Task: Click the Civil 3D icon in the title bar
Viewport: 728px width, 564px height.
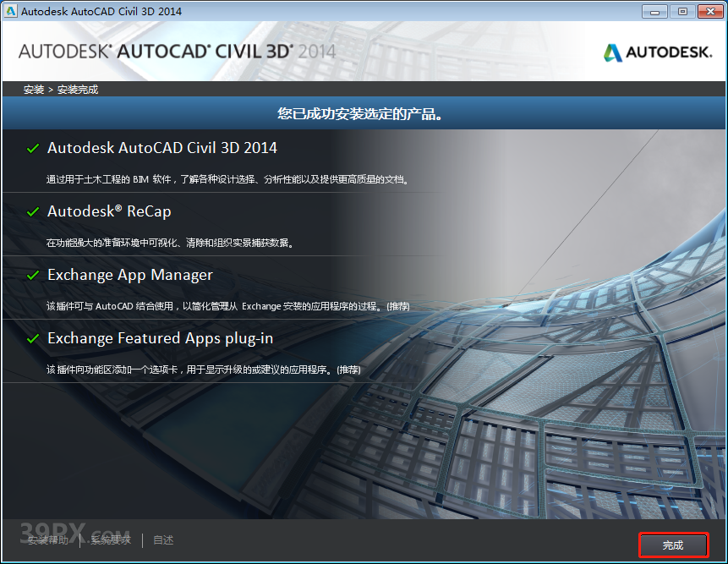Action: (x=12, y=11)
